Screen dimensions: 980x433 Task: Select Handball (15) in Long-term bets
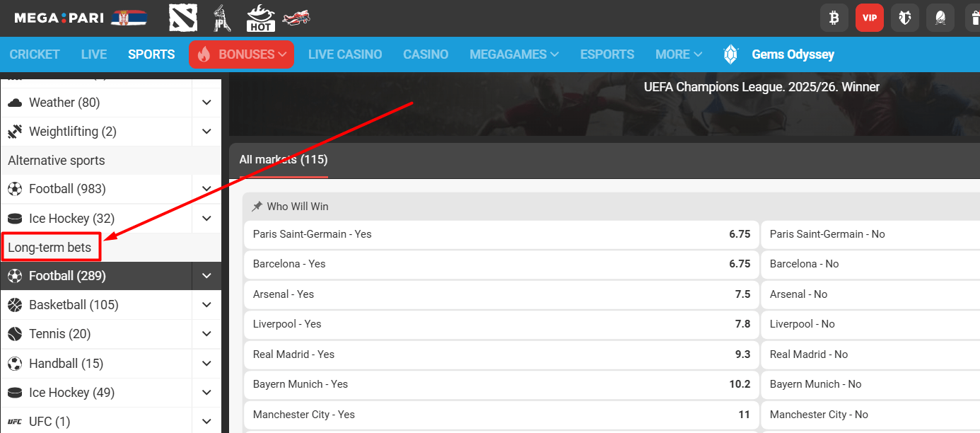click(66, 364)
